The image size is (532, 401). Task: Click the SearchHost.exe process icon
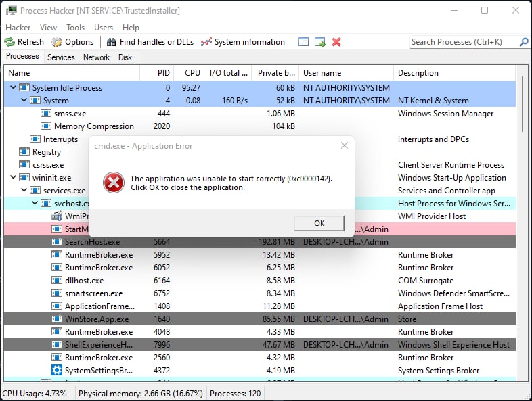click(57, 241)
